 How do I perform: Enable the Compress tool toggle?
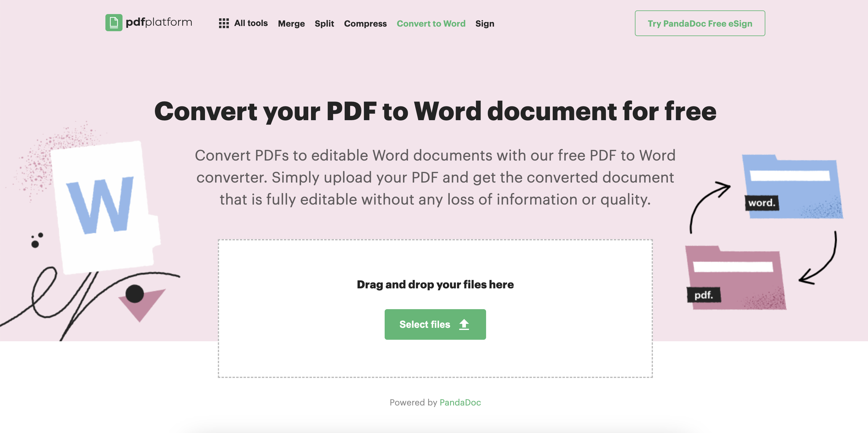(365, 24)
